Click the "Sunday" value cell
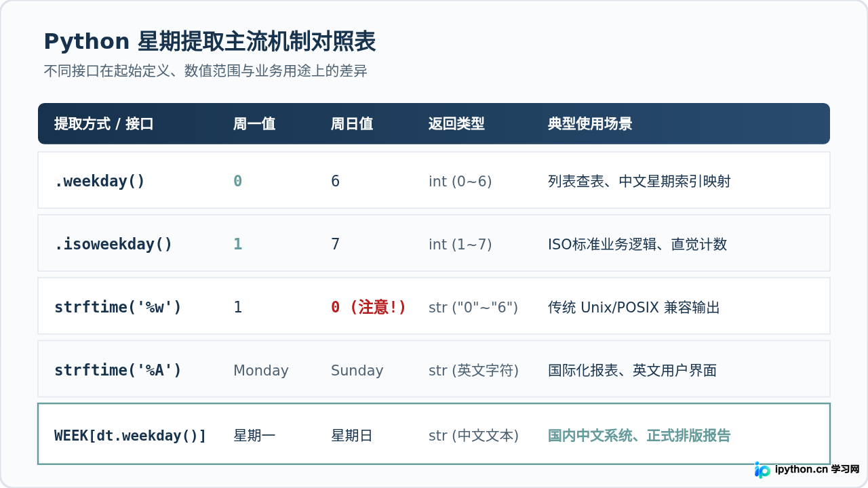This screenshot has height=488, width=868. (x=357, y=371)
